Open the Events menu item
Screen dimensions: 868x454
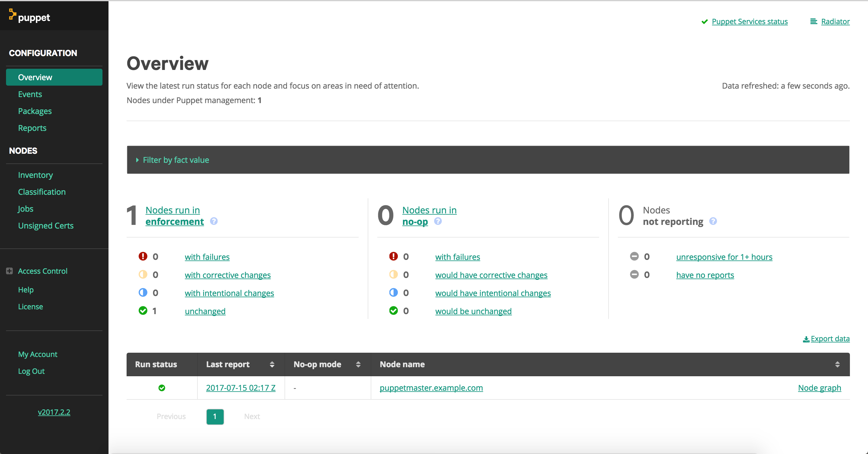(x=30, y=94)
